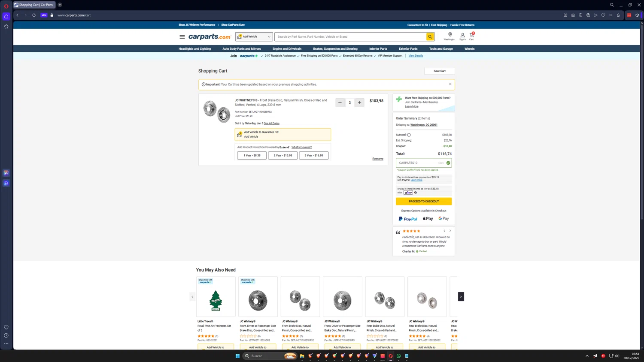Click the What's Covered? link
This screenshot has height=362, width=644.
pos(302,147)
